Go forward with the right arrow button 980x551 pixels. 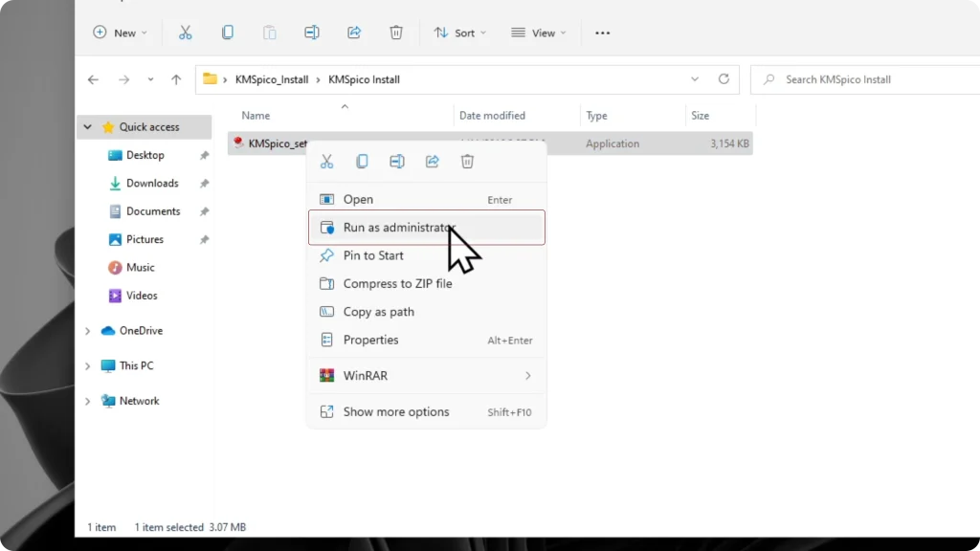[x=123, y=79]
